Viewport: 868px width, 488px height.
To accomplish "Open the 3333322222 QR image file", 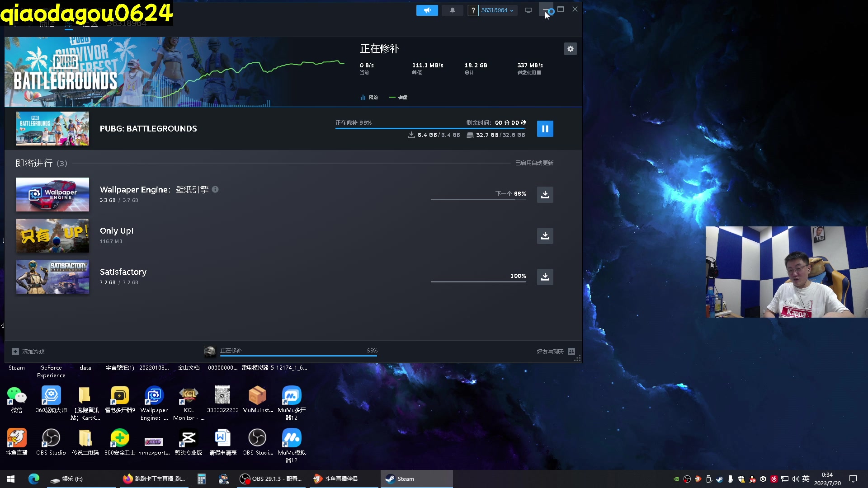I will click(222, 400).
